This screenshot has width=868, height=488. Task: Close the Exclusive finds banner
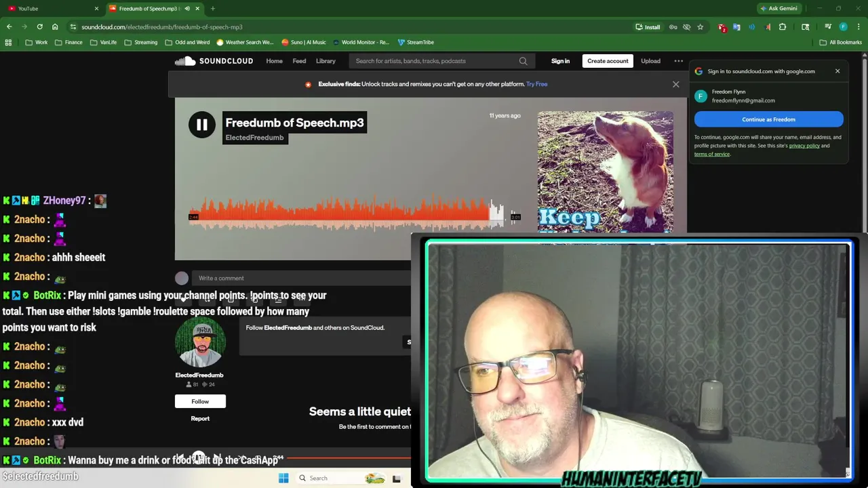pos(675,84)
